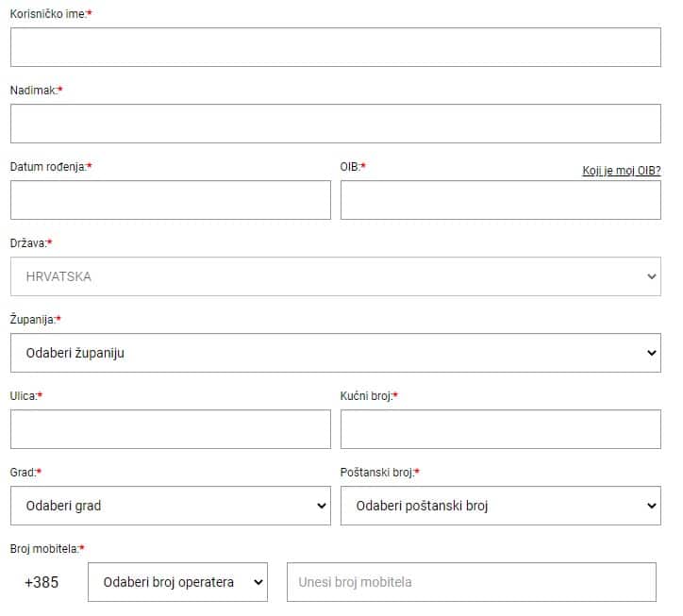Focus the Kućni broj input field

click(x=501, y=429)
